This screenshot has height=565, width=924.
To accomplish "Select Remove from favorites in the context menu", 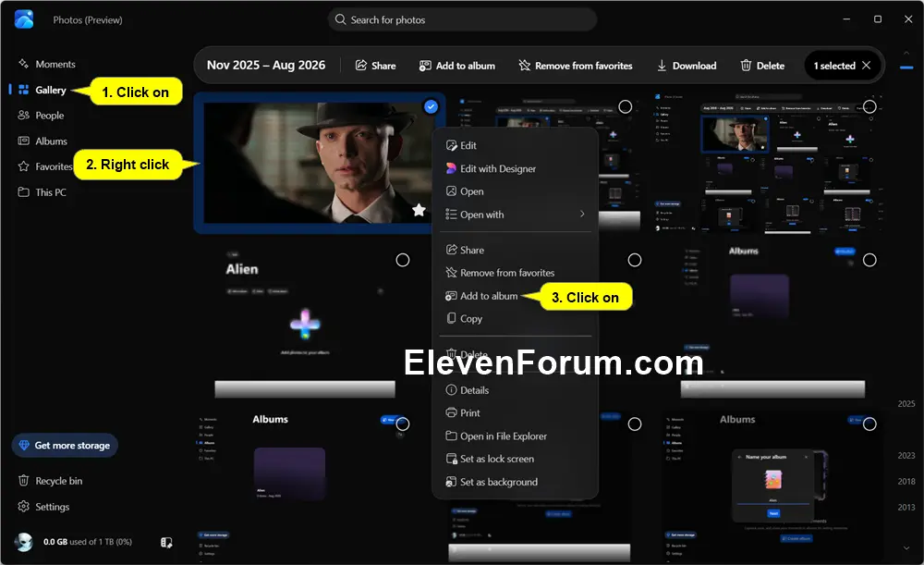I will click(x=515, y=273).
